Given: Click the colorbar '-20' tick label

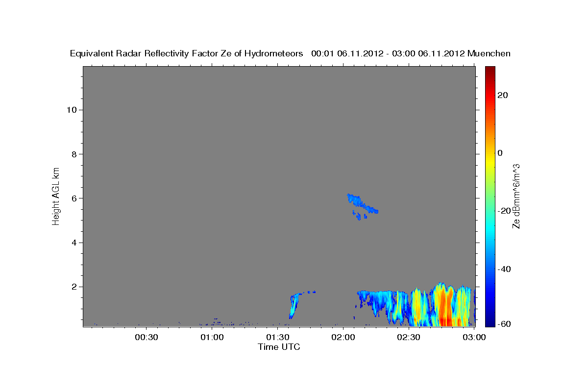Looking at the screenshot, I should coord(504,211).
